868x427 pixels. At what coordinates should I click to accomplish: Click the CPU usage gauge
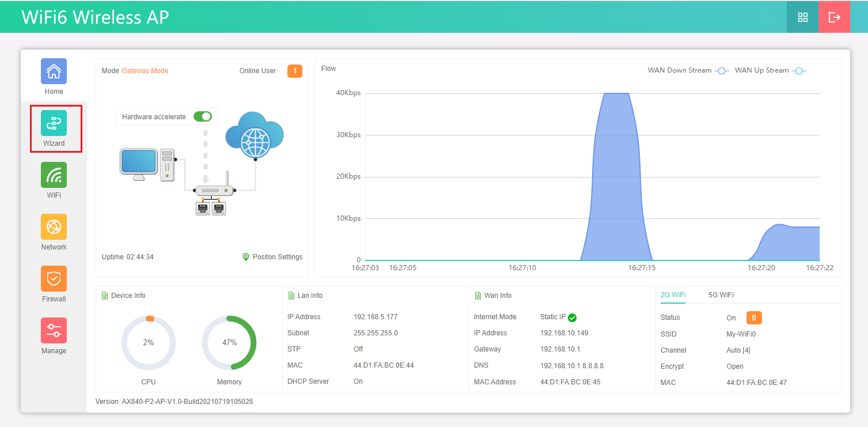[149, 342]
